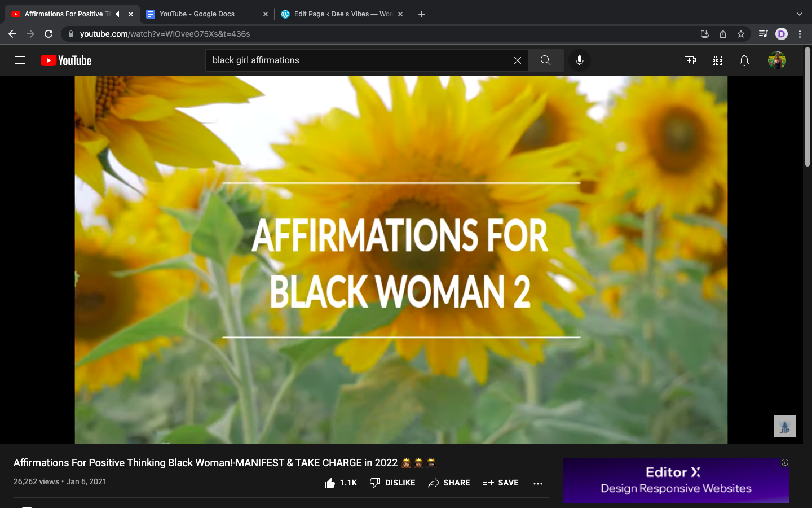
Task: Open the account avatar menu
Action: click(x=776, y=60)
